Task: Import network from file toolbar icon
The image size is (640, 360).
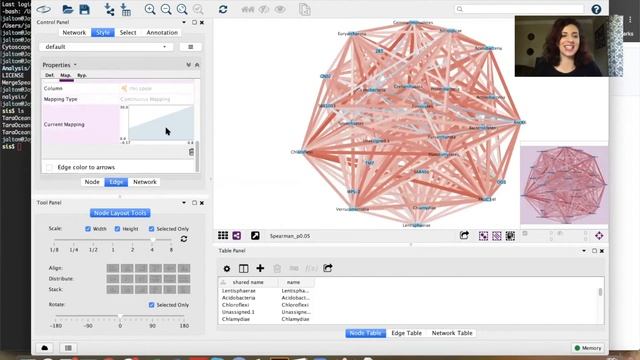Action: [109, 9]
